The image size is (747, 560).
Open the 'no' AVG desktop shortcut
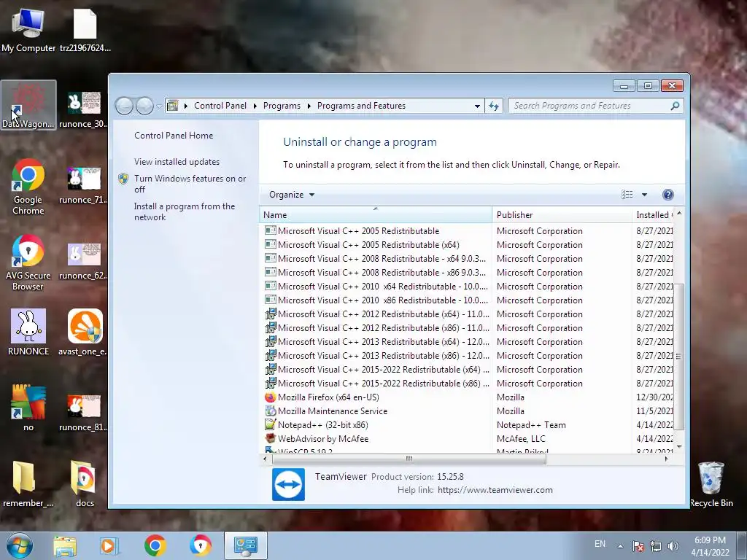point(28,408)
